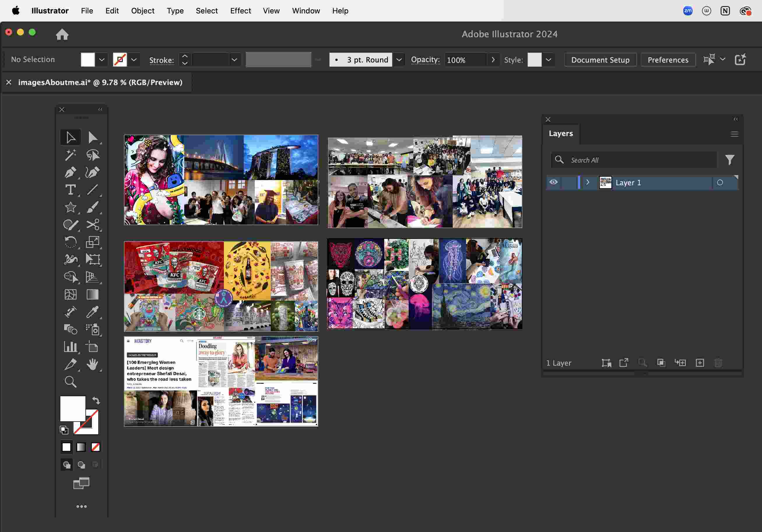762x532 pixels.
Task: Activate the Zoom tool magnifier
Action: pos(70,382)
